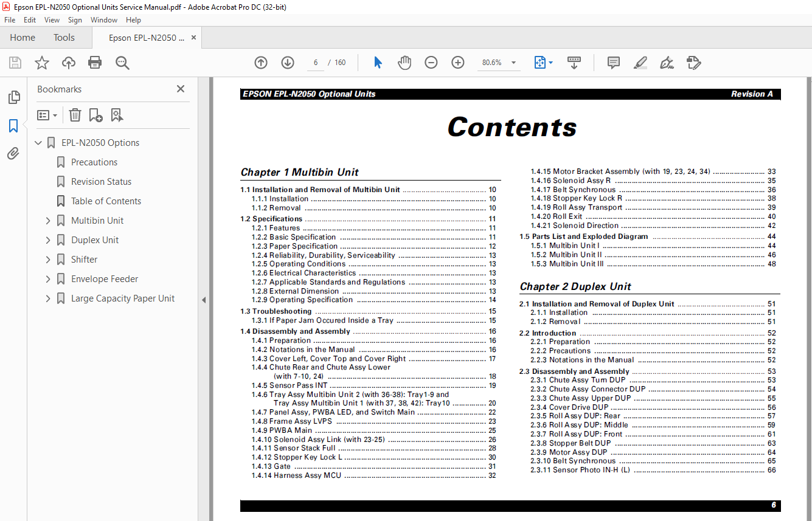812x521 pixels.
Task: Click the page number input field
Action: (x=316, y=63)
